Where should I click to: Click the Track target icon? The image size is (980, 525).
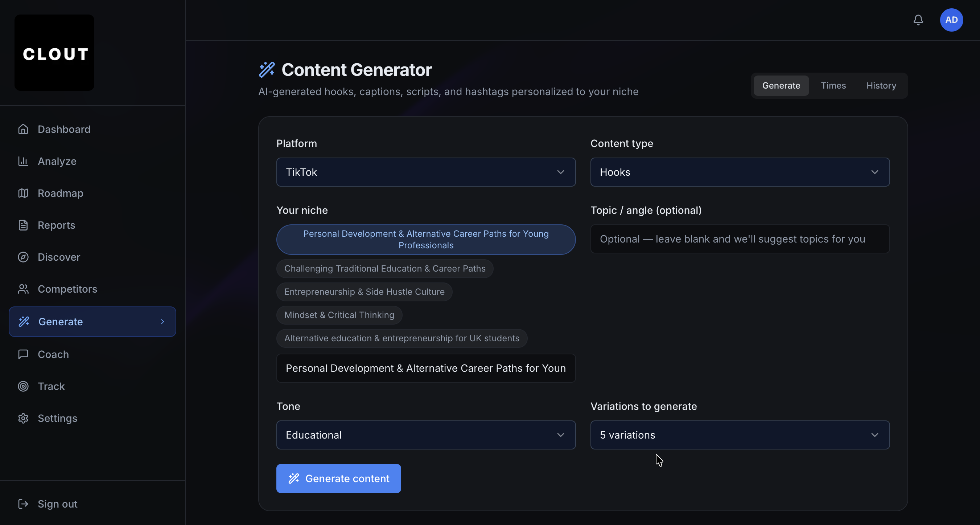point(23,386)
